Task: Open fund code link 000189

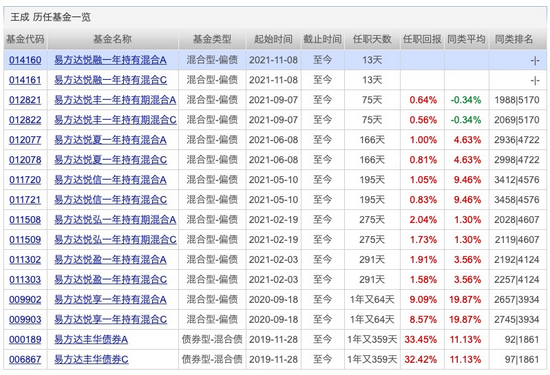Action: click(25, 340)
